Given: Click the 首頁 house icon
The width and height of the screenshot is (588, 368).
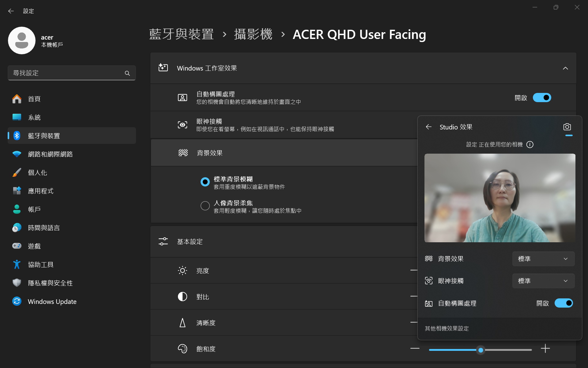Looking at the screenshot, I should (x=17, y=99).
